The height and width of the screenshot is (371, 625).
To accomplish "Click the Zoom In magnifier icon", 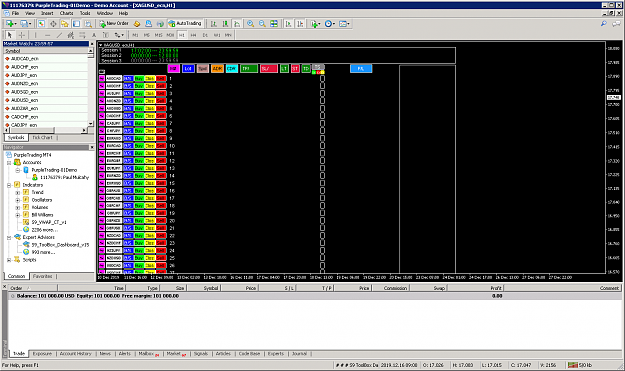I will (x=250, y=24).
